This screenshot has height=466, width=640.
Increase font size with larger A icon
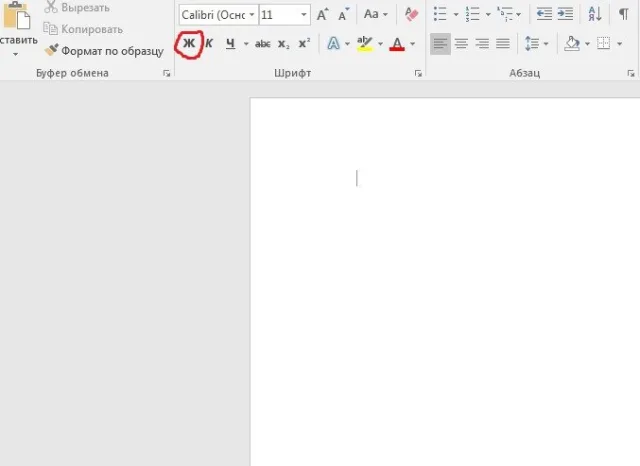(322, 15)
